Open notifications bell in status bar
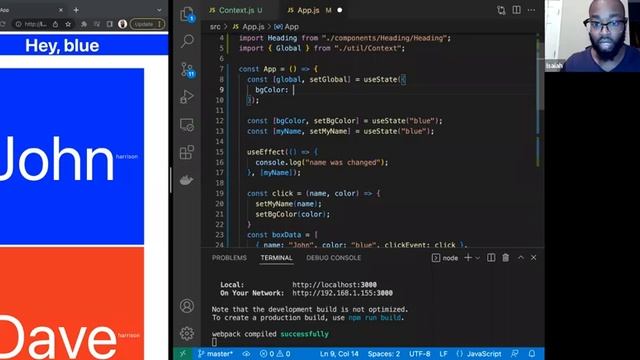The width and height of the screenshot is (640, 360). tap(532, 354)
